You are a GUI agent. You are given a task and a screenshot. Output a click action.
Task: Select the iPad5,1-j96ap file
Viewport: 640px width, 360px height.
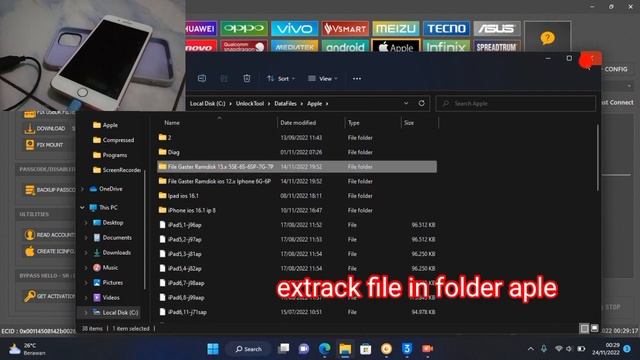tap(297, 225)
